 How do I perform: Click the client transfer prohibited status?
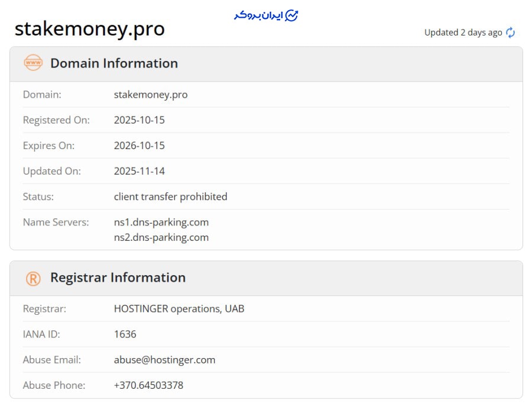(170, 196)
